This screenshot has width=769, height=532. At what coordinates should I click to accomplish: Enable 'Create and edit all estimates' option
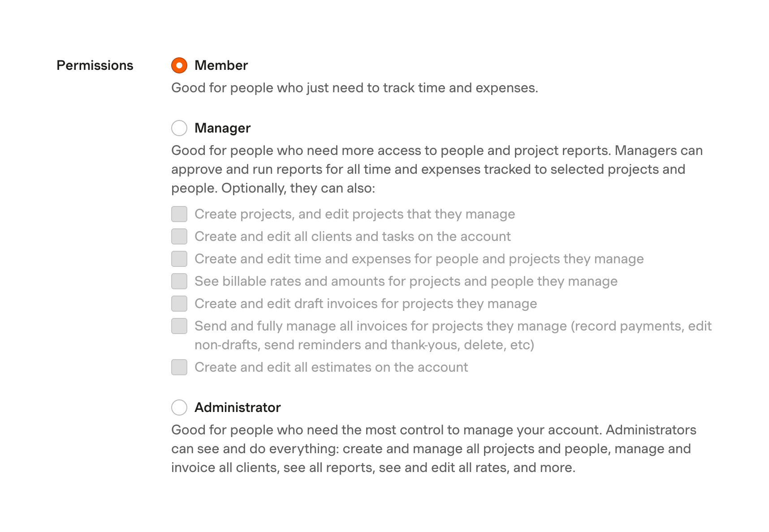coord(179,367)
